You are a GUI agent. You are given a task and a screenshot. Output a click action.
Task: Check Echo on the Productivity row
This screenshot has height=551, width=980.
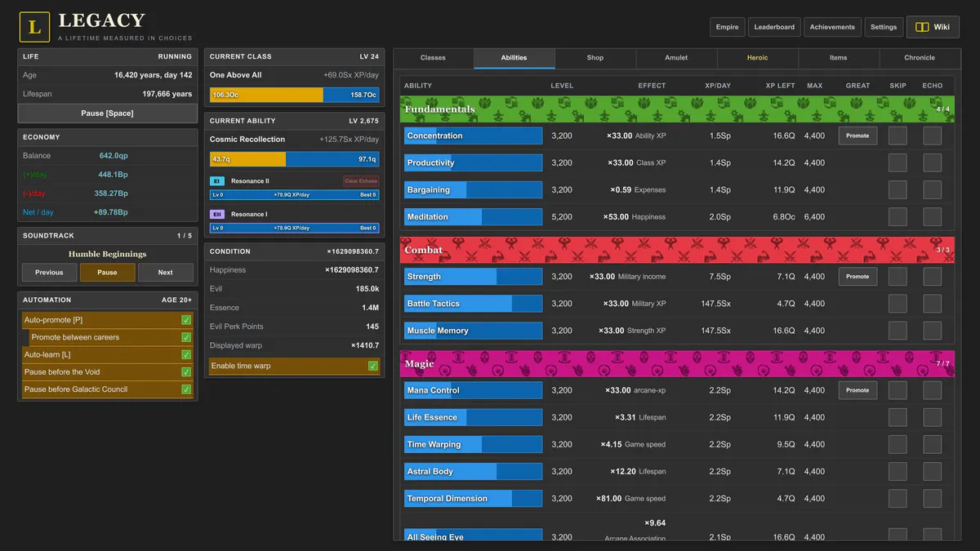pos(933,162)
